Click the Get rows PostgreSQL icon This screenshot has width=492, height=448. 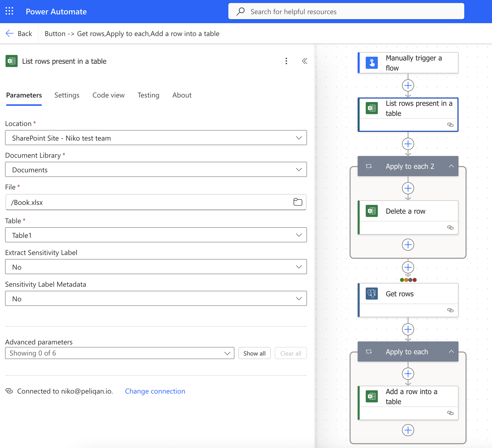[x=372, y=294]
